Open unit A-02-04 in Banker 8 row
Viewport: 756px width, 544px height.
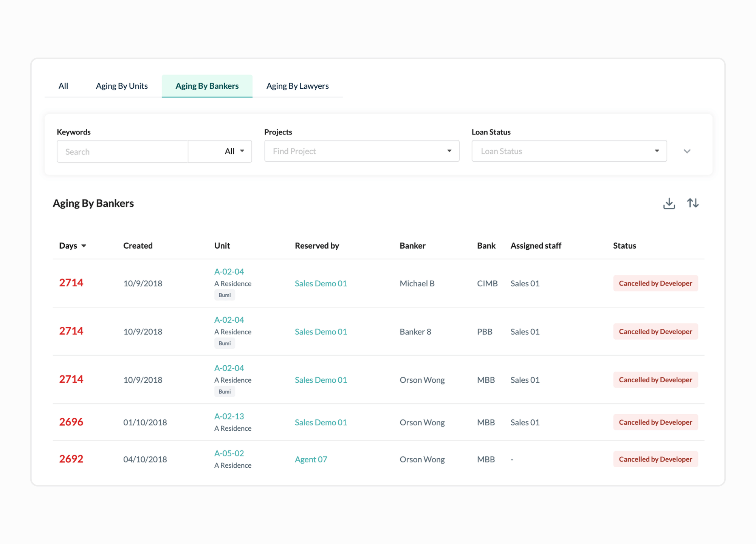[229, 320]
